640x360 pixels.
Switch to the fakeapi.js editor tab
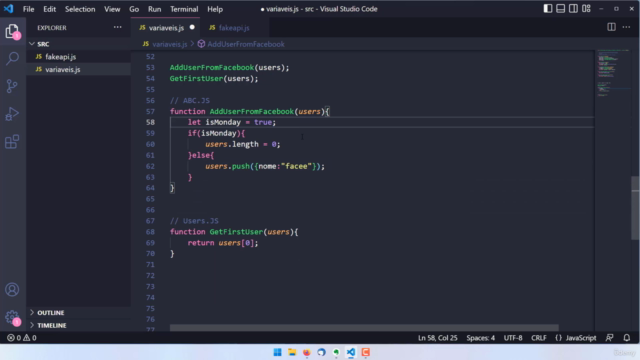click(x=233, y=28)
